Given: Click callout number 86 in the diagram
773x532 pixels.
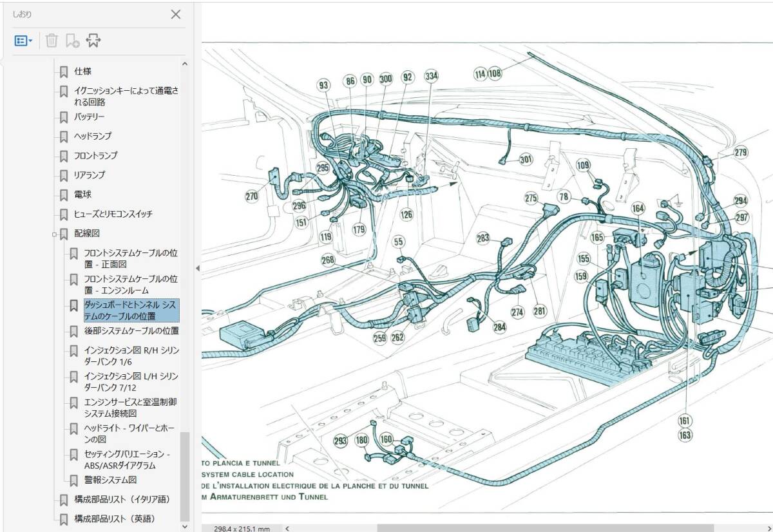Looking at the screenshot, I should (x=350, y=81).
